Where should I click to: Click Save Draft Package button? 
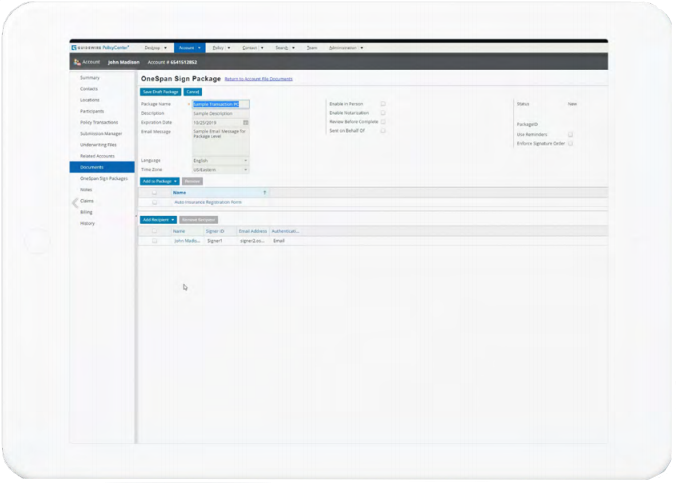tap(160, 92)
